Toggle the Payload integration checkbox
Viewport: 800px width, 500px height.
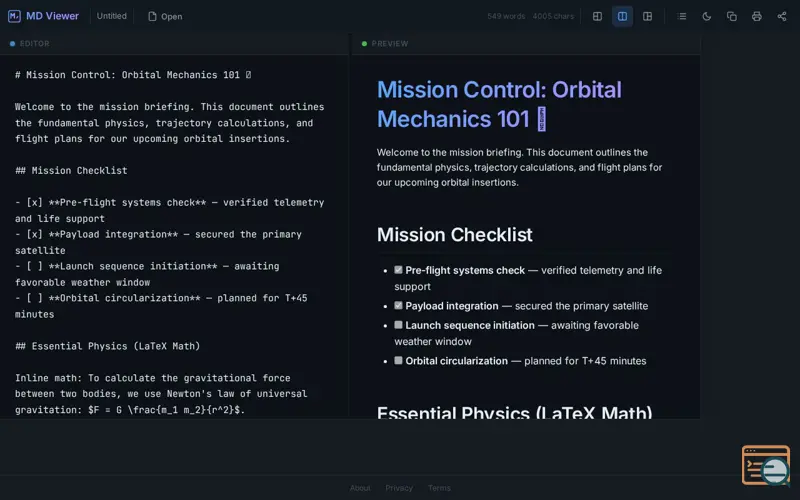pyautogui.click(x=398, y=306)
